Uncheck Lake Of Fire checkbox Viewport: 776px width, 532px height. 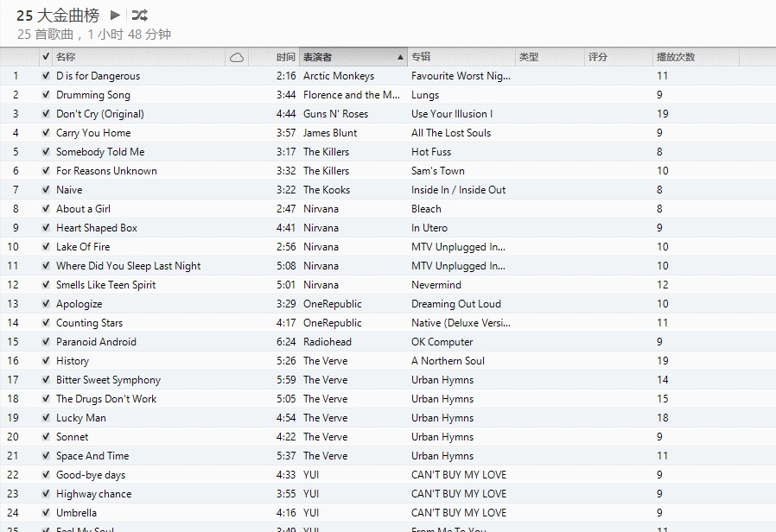pyautogui.click(x=46, y=247)
